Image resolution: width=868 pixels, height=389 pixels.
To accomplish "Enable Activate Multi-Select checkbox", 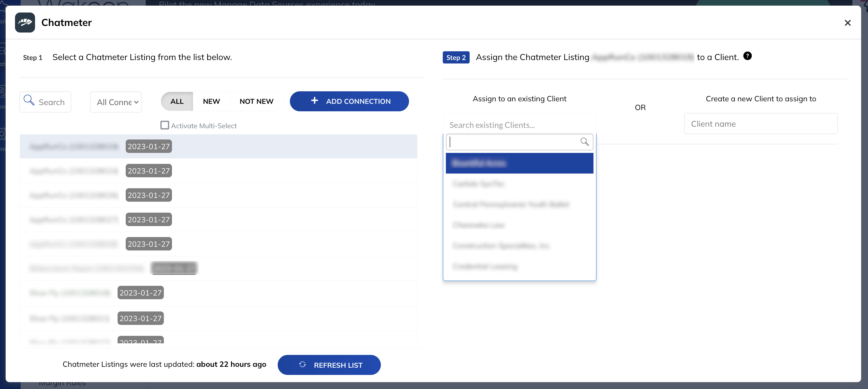I will coord(165,125).
